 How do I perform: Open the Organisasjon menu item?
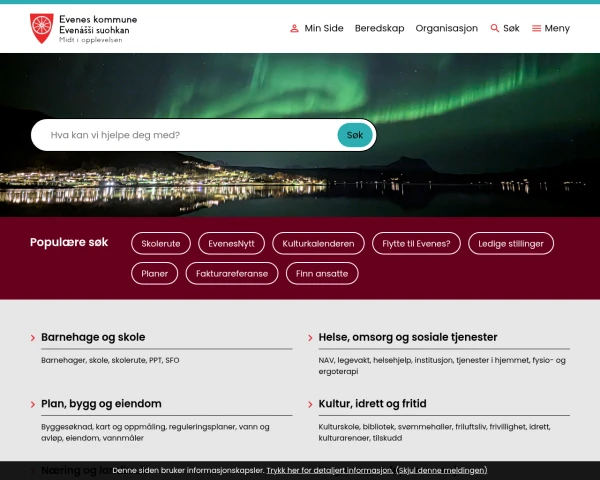pyautogui.click(x=447, y=28)
